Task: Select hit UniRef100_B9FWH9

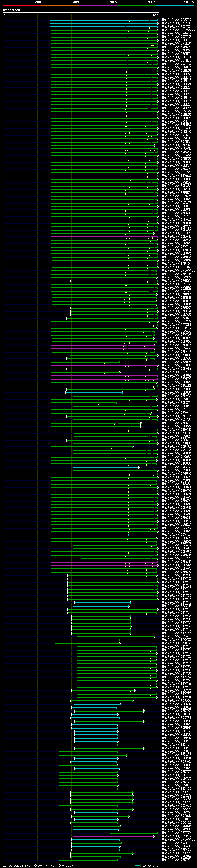Action: click(x=177, y=728)
